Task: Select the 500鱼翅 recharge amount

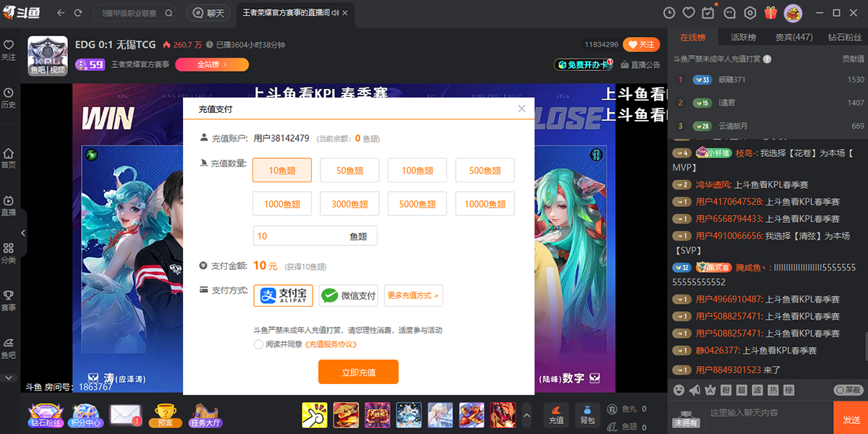Action: click(x=485, y=171)
